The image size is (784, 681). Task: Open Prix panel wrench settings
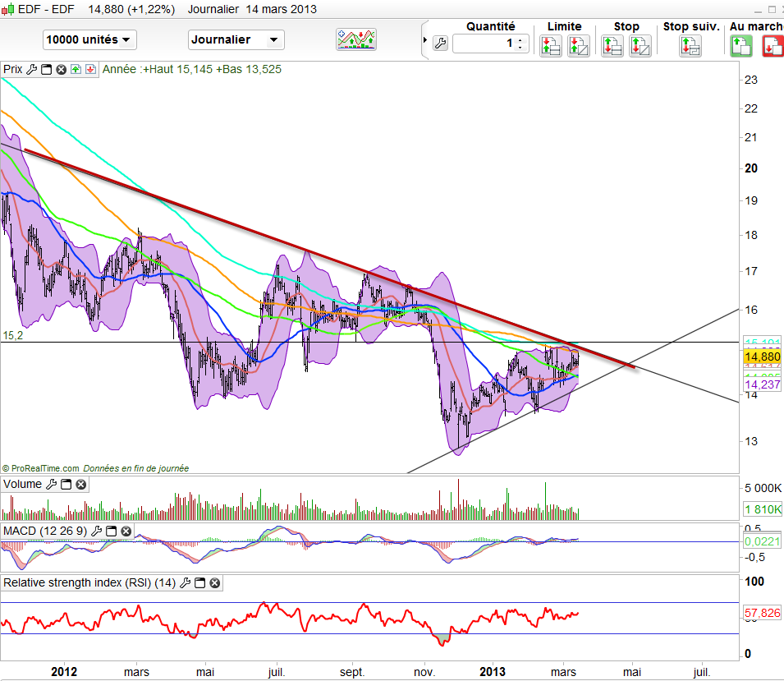(31, 70)
